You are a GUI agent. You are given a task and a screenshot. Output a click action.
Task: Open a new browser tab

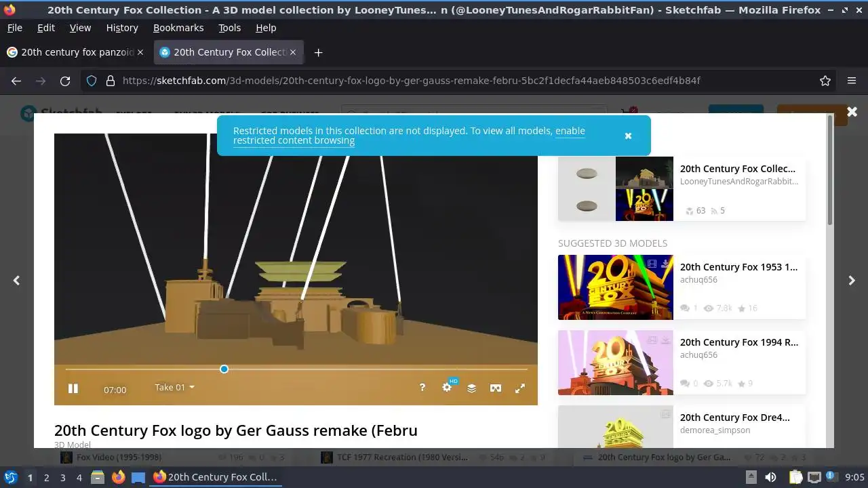point(318,52)
